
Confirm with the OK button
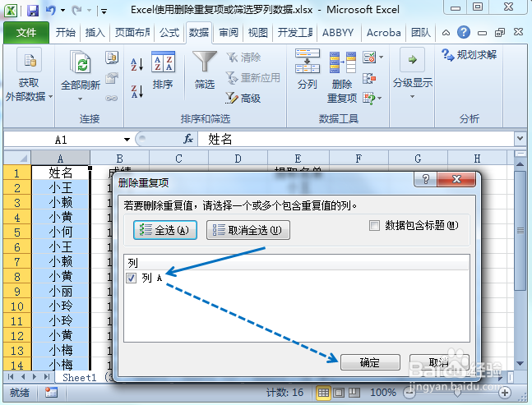[370, 362]
